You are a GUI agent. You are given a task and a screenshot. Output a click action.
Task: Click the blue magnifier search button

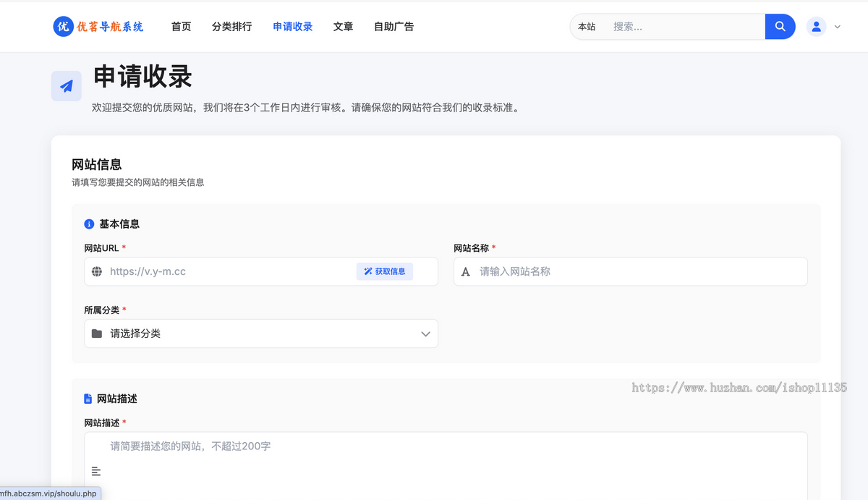[780, 27]
